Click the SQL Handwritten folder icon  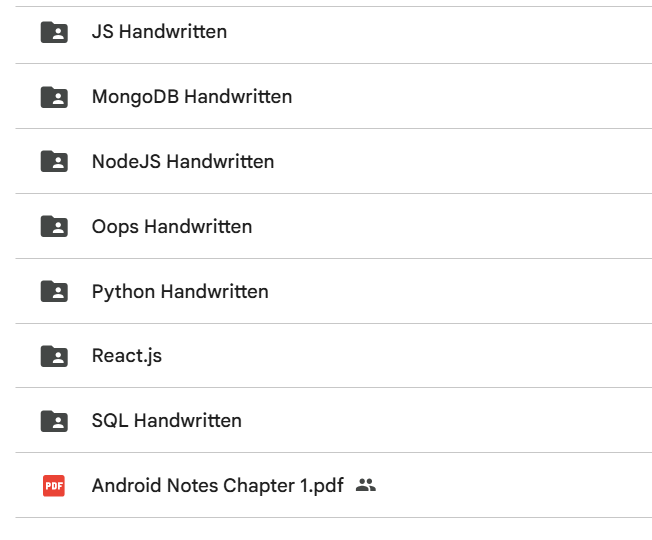54,421
